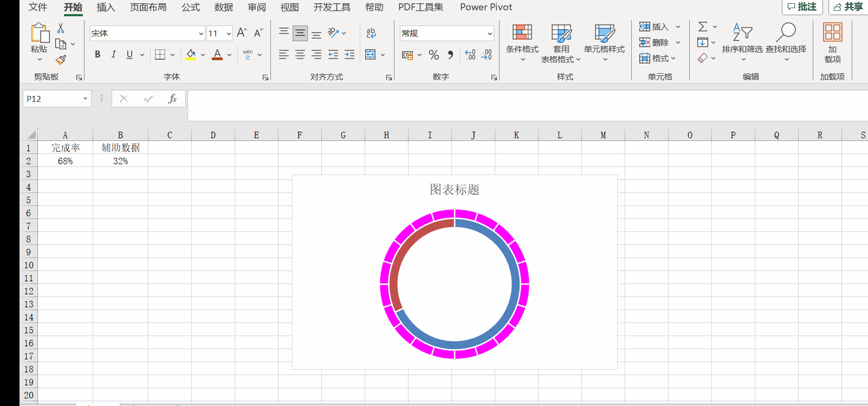This screenshot has width=868, height=406.
Task: Open the font size 11 dropdown
Action: 229,34
